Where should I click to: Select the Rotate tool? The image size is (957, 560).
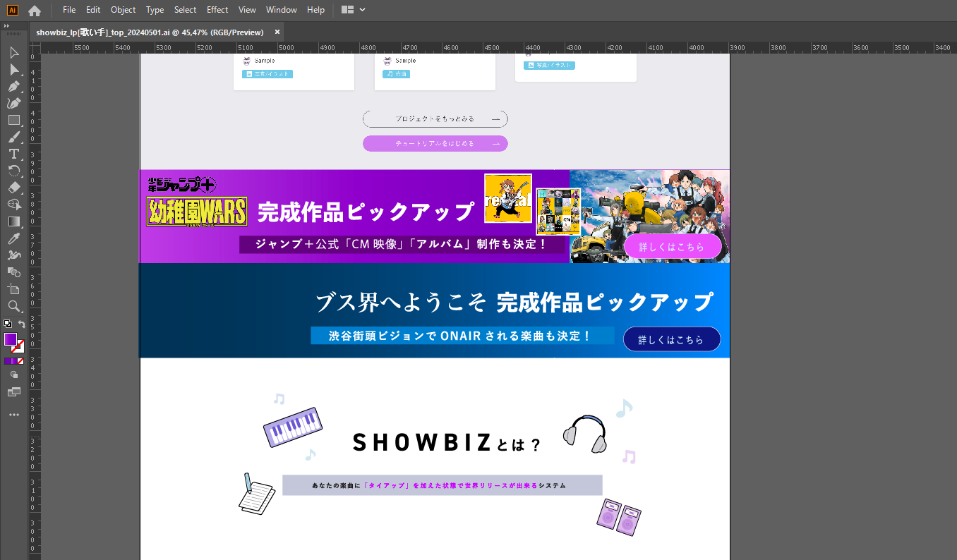pos(14,171)
